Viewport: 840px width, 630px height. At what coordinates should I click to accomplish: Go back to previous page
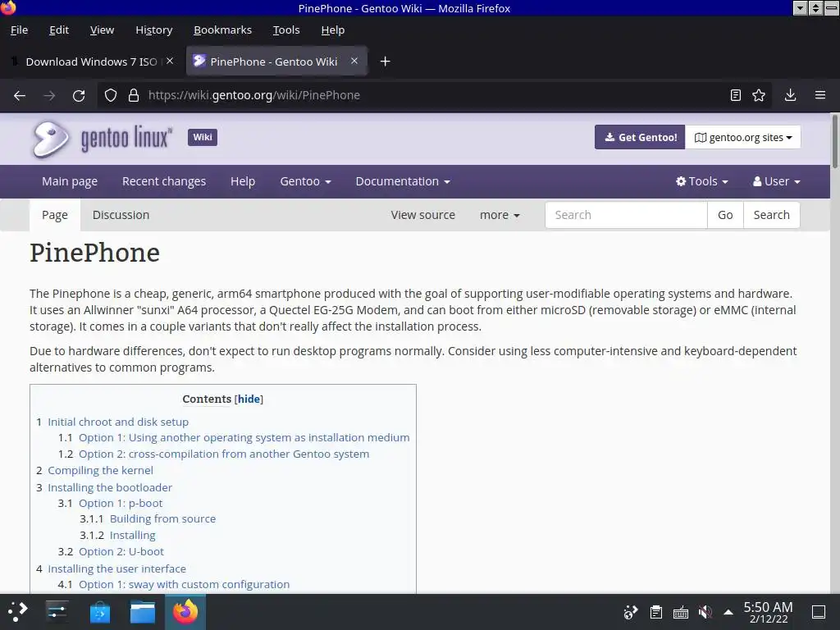20,95
